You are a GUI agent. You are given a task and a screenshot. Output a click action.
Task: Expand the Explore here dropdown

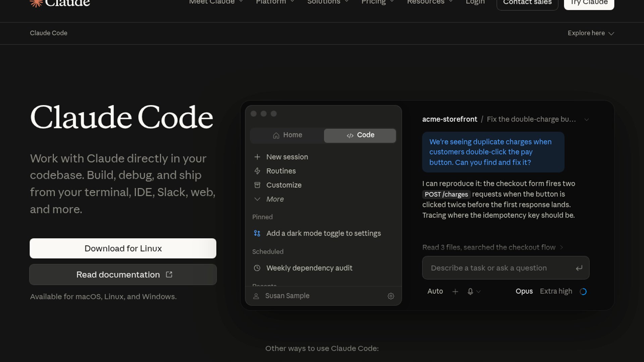click(x=591, y=33)
